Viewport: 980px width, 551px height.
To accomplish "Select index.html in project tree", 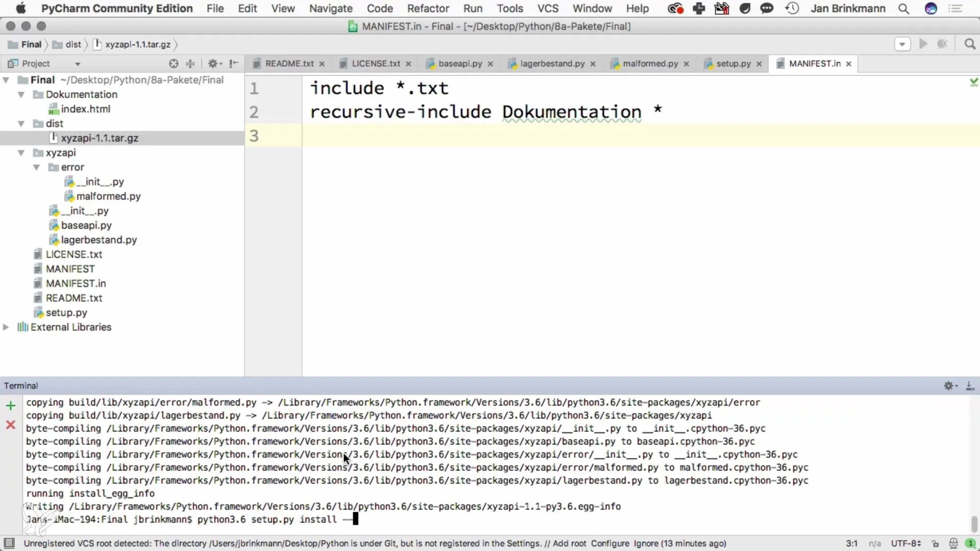I will (79, 109).
